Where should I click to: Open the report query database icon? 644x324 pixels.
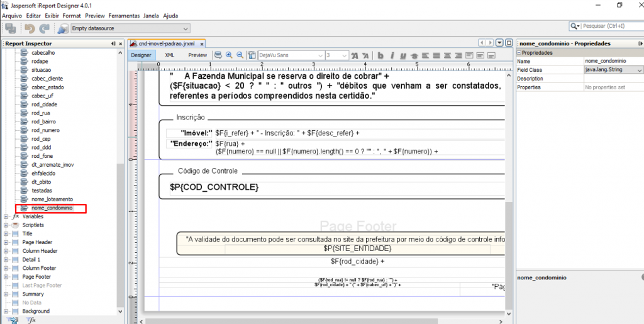[x=218, y=55]
